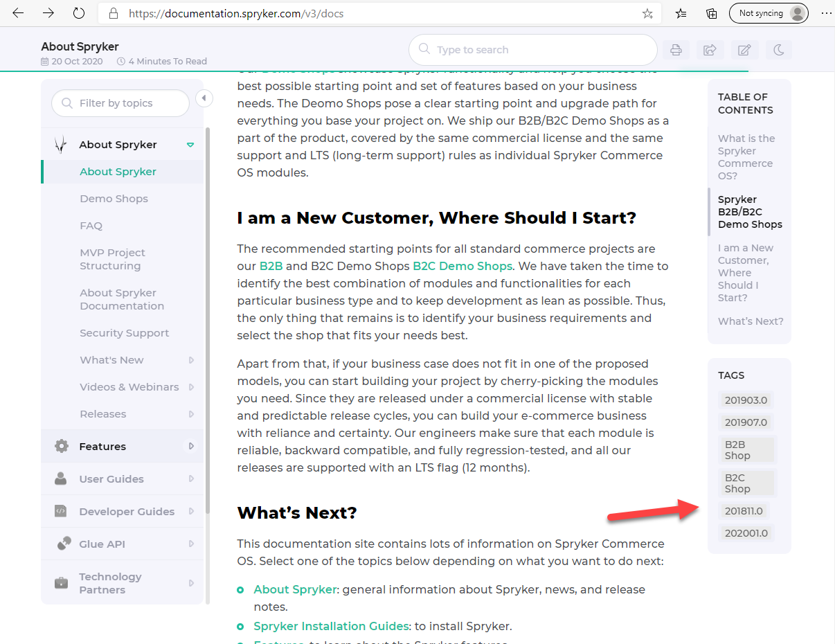
Task: Click the search magnifier icon
Action: [424, 49]
